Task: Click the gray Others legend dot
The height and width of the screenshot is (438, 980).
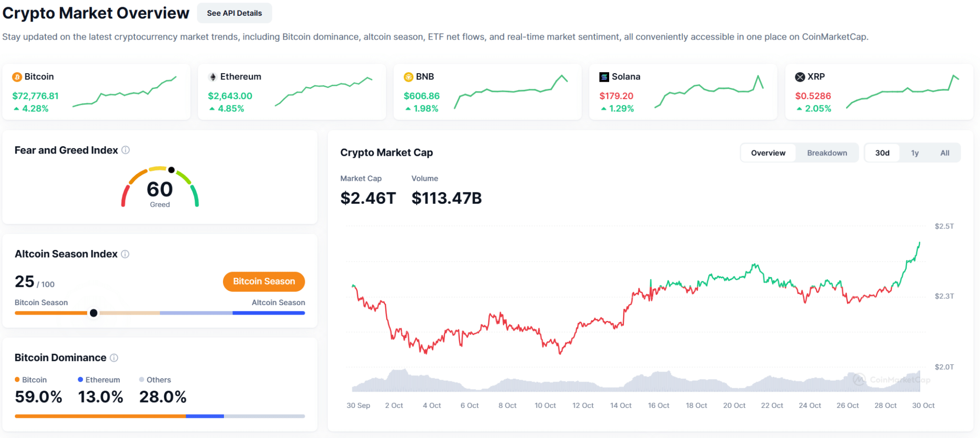Action: point(142,380)
